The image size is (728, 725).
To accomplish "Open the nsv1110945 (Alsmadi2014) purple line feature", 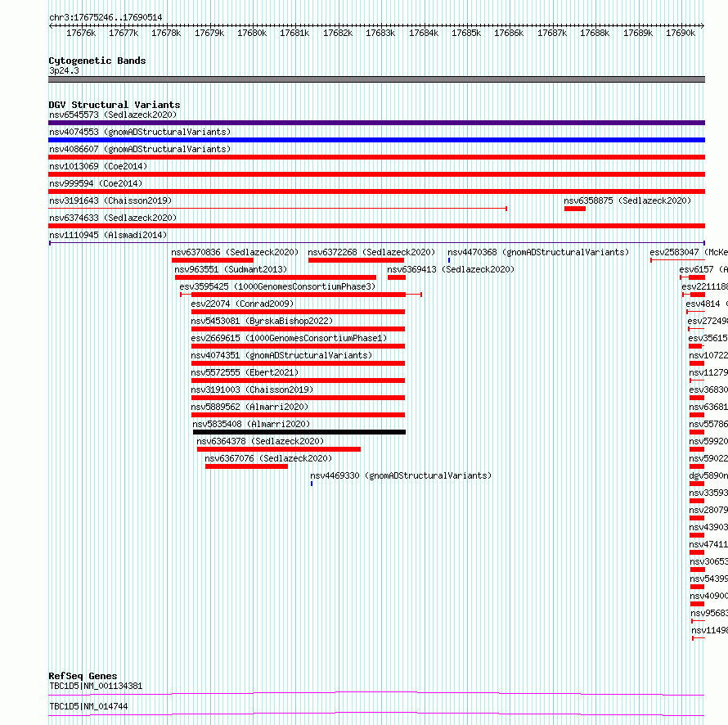I will click(x=376, y=243).
